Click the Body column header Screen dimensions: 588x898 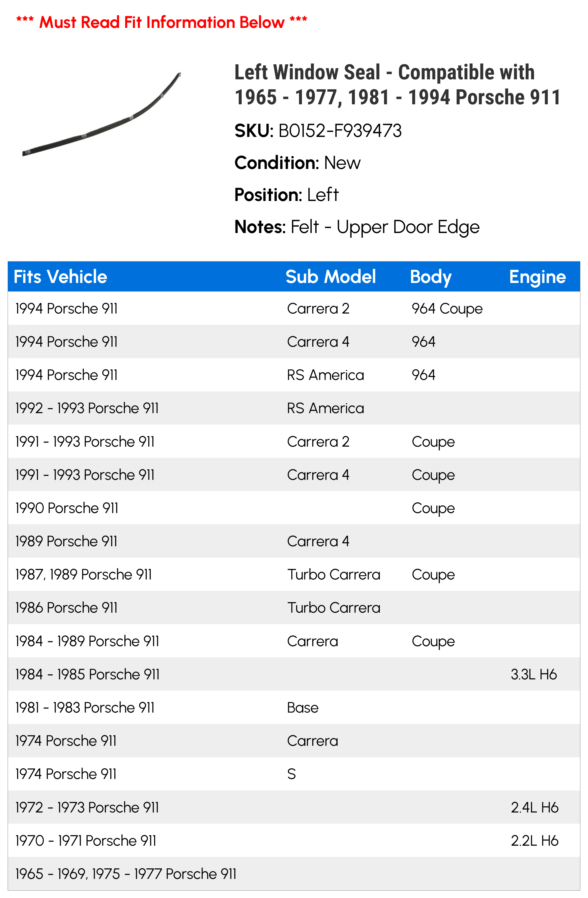coord(431,277)
